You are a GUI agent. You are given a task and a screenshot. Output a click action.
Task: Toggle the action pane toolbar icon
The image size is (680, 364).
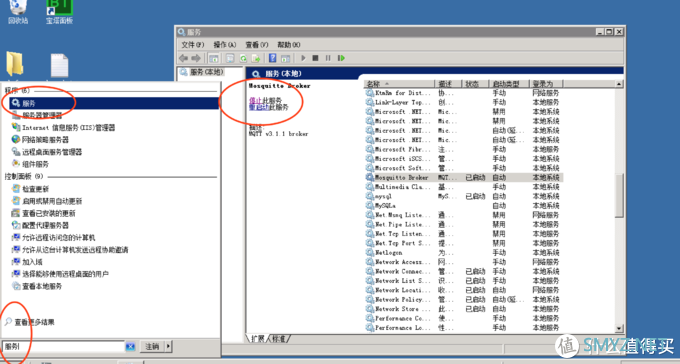(x=285, y=58)
